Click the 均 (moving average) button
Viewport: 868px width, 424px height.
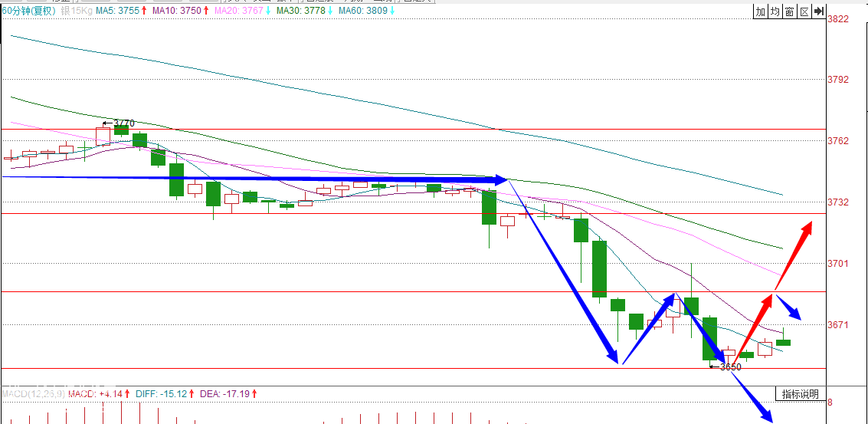[775, 12]
